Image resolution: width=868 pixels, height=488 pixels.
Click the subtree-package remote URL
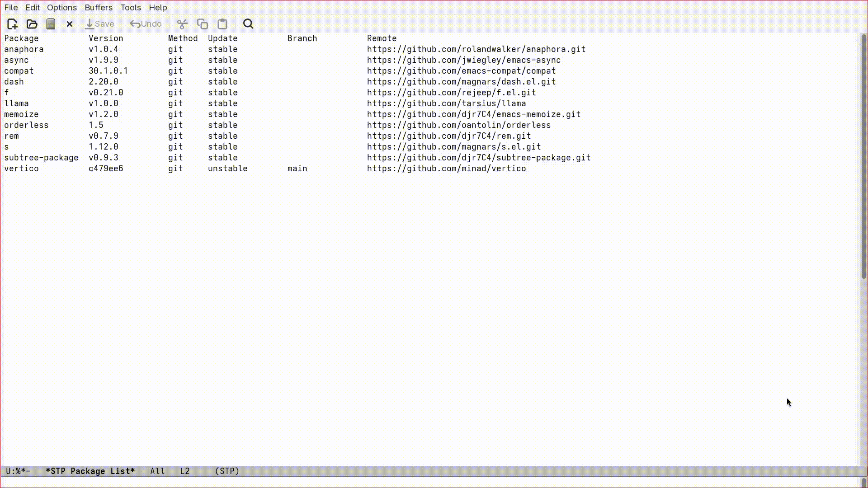point(478,158)
